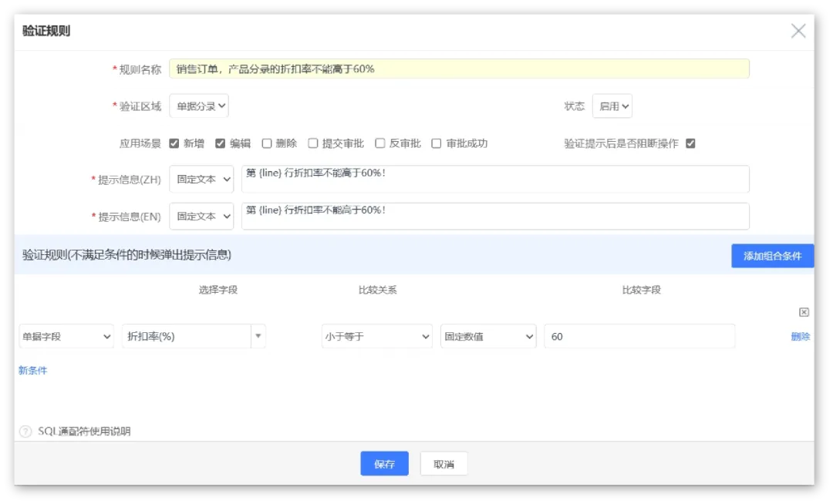Click the SQL通配符使用说明 help icon

coord(25,432)
